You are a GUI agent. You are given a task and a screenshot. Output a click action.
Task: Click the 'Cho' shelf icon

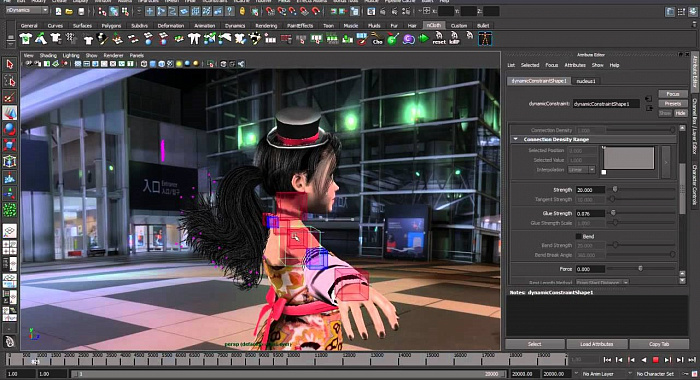(377, 39)
